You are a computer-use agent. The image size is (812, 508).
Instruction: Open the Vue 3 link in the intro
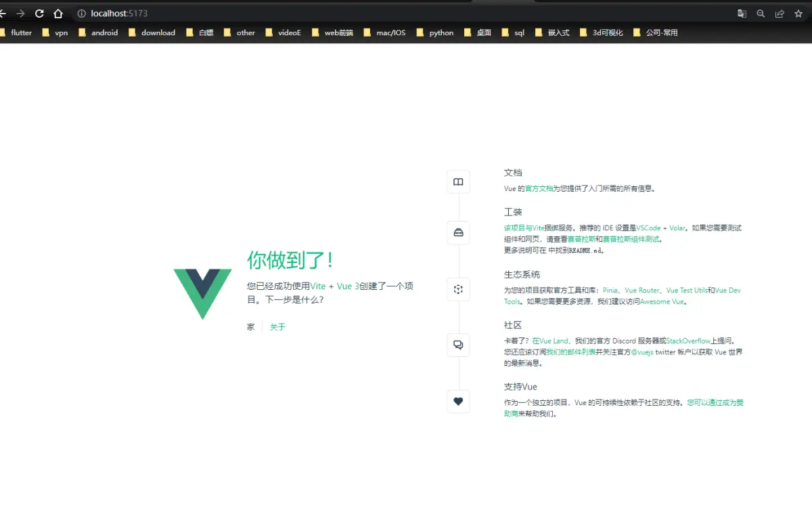(348, 287)
